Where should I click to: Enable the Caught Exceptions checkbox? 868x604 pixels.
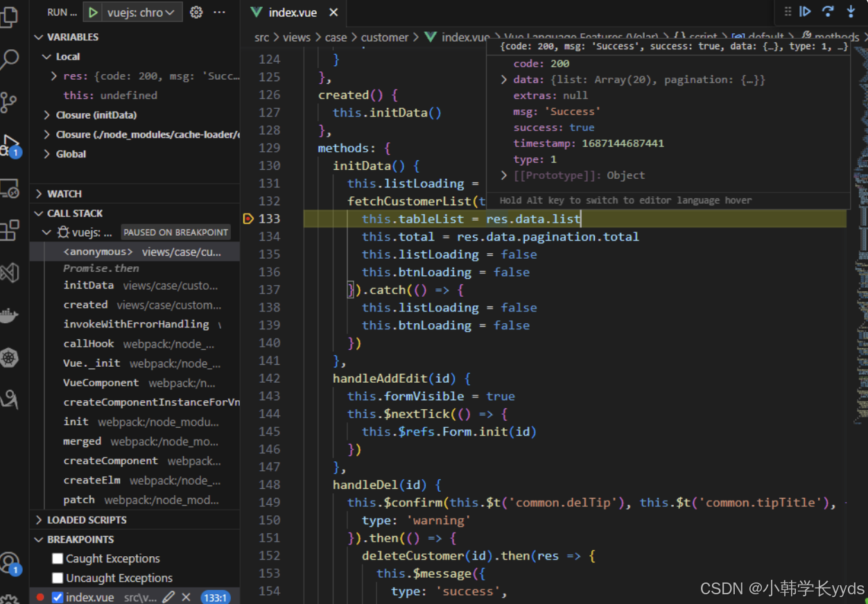pos(57,558)
